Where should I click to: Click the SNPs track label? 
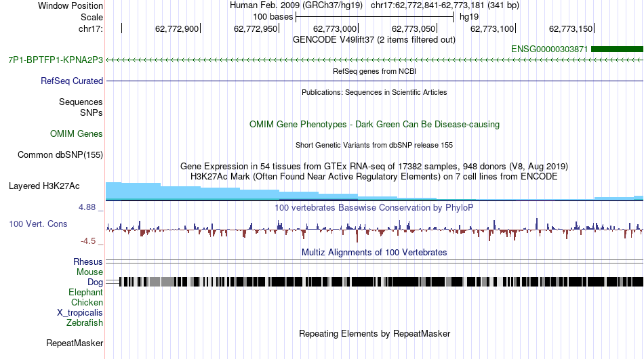[x=92, y=112]
